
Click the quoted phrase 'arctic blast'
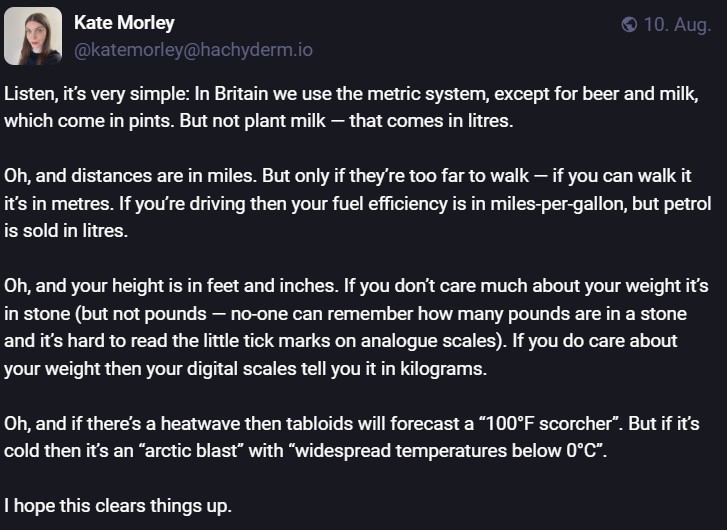[x=191, y=451]
